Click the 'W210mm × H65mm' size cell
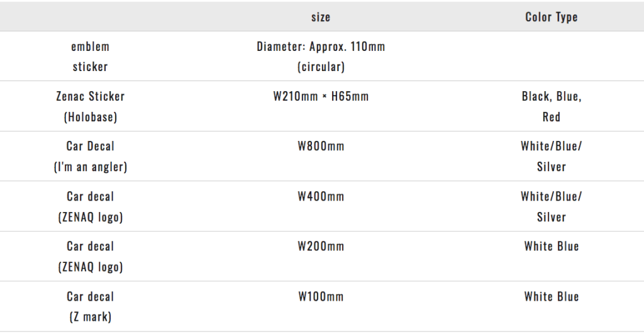 321,97
